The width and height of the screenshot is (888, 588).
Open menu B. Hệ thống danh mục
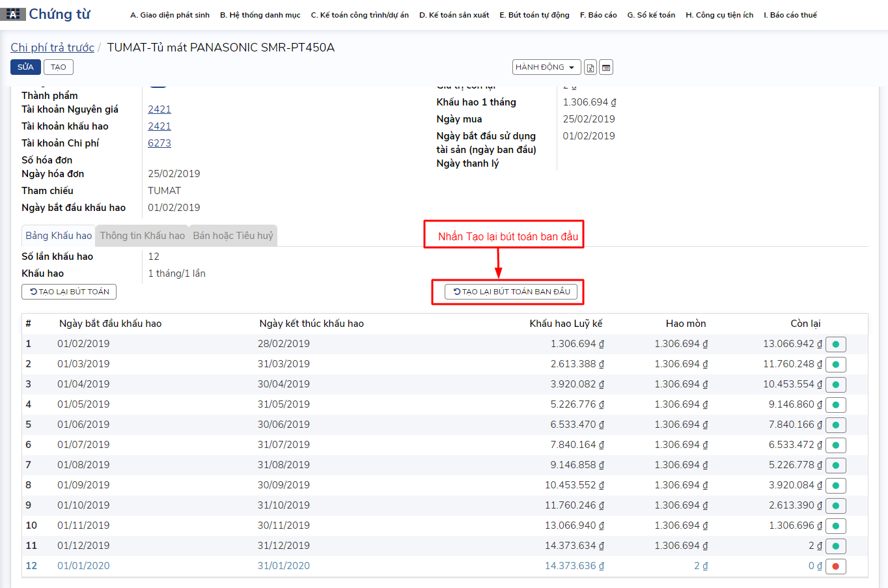tap(260, 15)
